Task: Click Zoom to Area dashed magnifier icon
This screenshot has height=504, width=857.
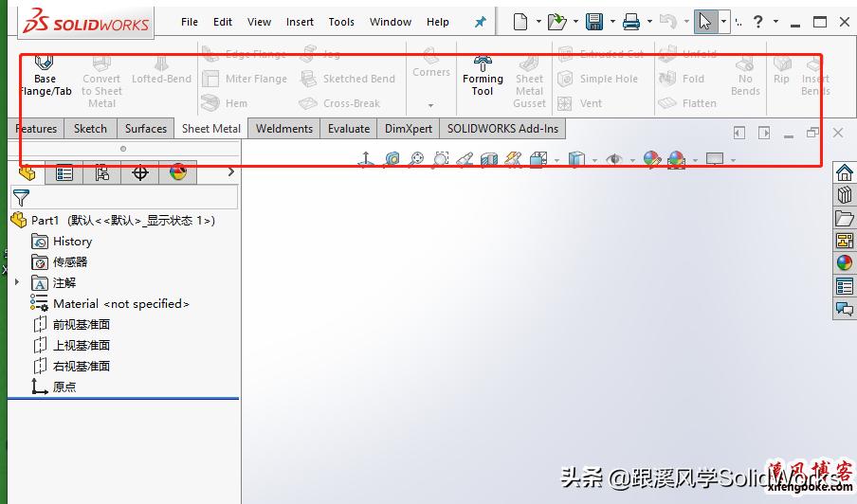Action: pyautogui.click(x=441, y=159)
